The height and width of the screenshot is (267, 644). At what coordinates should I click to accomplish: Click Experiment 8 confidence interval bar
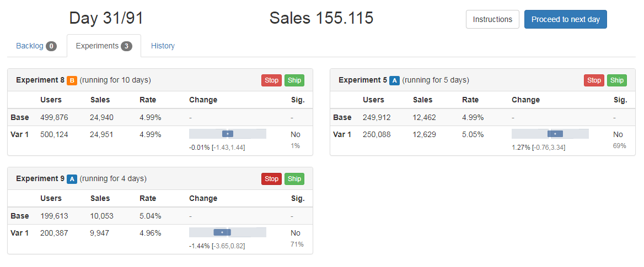point(228,134)
